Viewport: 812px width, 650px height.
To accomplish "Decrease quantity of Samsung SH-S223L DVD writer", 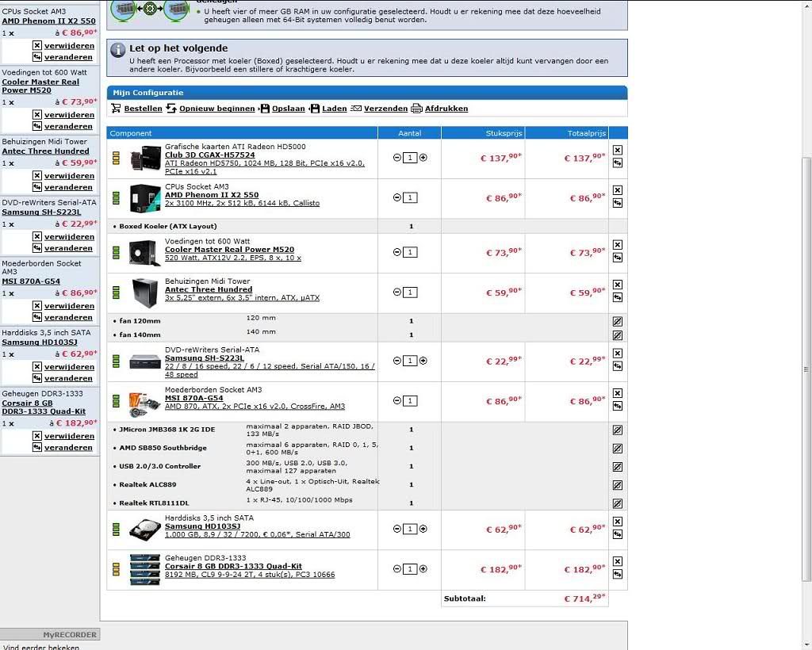I will [x=397, y=361].
